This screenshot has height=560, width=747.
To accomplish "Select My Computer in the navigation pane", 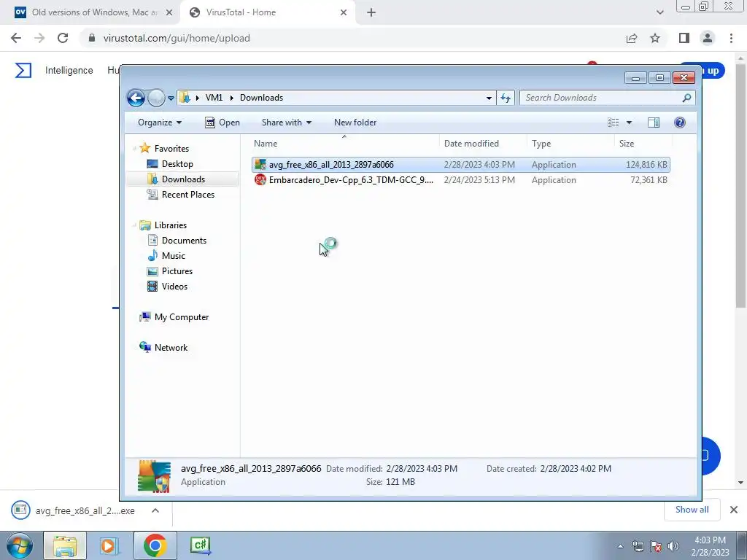I will point(181,317).
